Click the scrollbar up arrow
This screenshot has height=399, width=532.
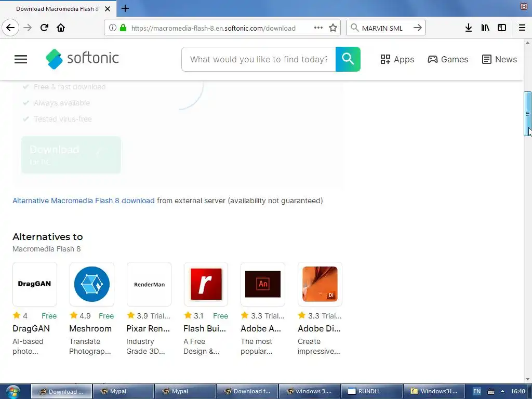click(527, 43)
